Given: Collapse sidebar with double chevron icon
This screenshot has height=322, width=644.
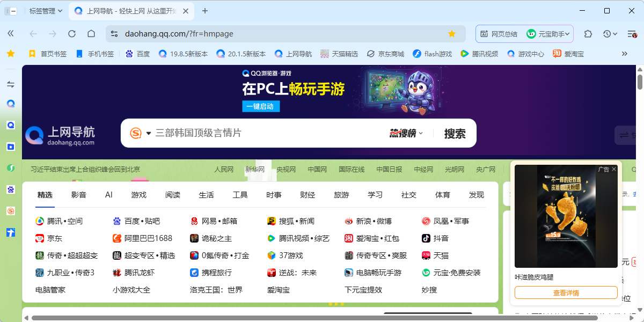Looking at the screenshot, I should pyautogui.click(x=11, y=33).
